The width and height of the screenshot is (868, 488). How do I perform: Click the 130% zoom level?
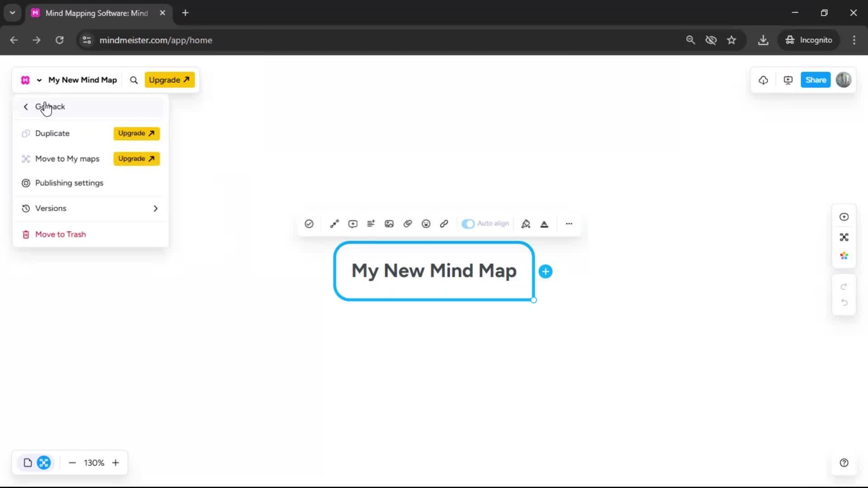tap(94, 463)
